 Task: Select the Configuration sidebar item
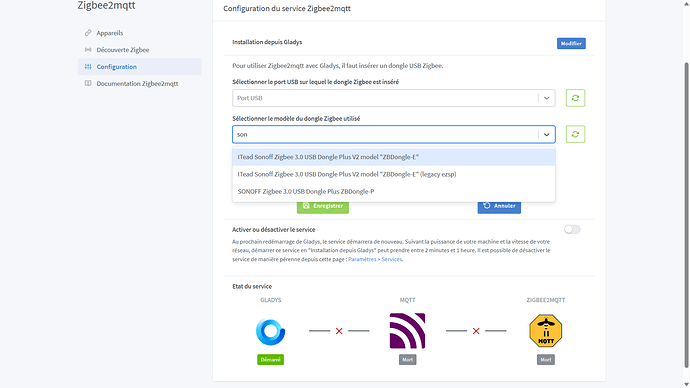139,67
